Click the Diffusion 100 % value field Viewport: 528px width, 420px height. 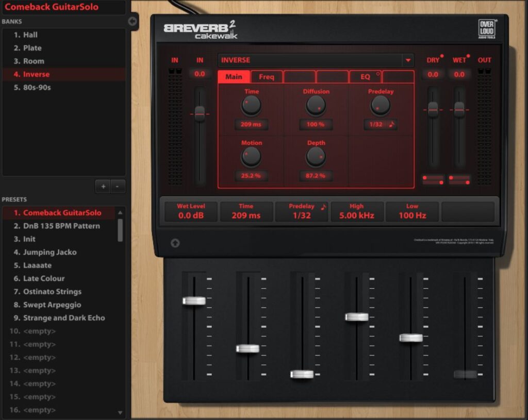(x=316, y=124)
